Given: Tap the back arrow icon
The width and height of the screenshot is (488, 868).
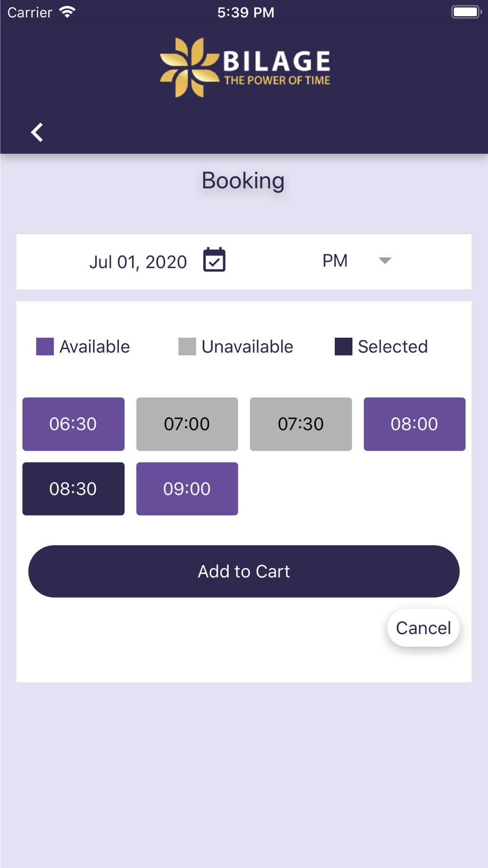Looking at the screenshot, I should click(37, 132).
